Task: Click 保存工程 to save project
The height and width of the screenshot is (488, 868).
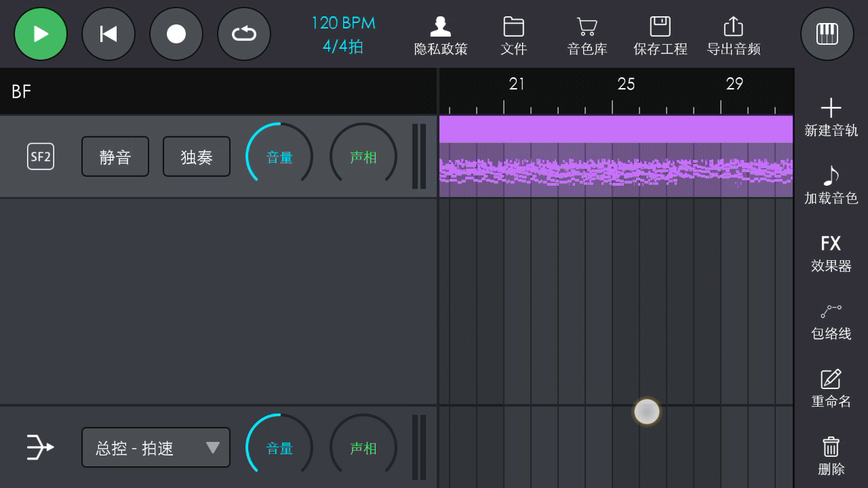Action: click(x=660, y=37)
